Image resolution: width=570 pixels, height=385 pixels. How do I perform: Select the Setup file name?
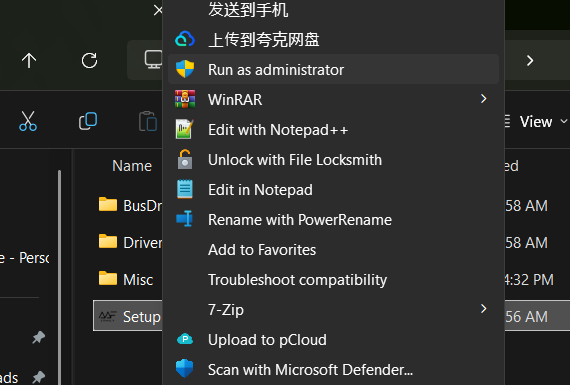click(141, 317)
